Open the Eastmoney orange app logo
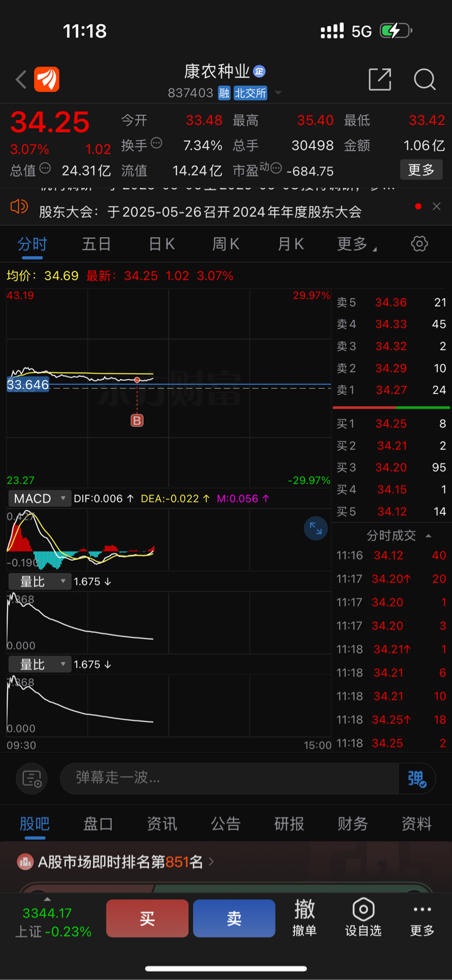Viewport: 452px width, 980px height. coord(46,79)
